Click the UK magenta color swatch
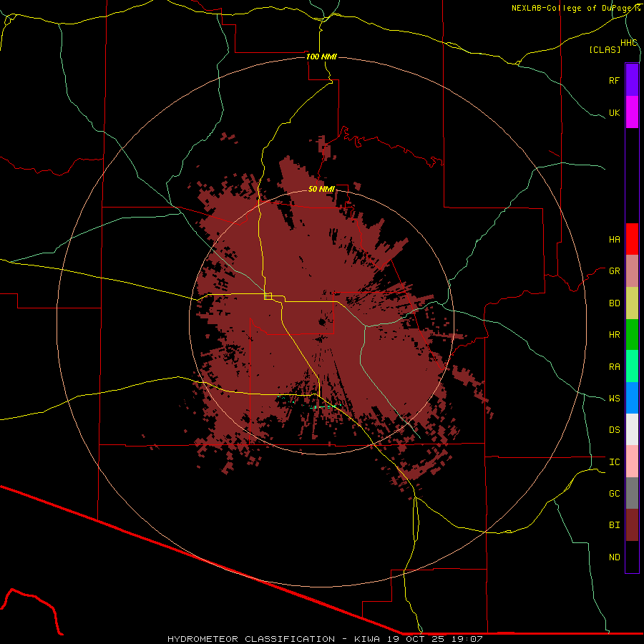The width and height of the screenshot is (644, 644). (x=632, y=112)
